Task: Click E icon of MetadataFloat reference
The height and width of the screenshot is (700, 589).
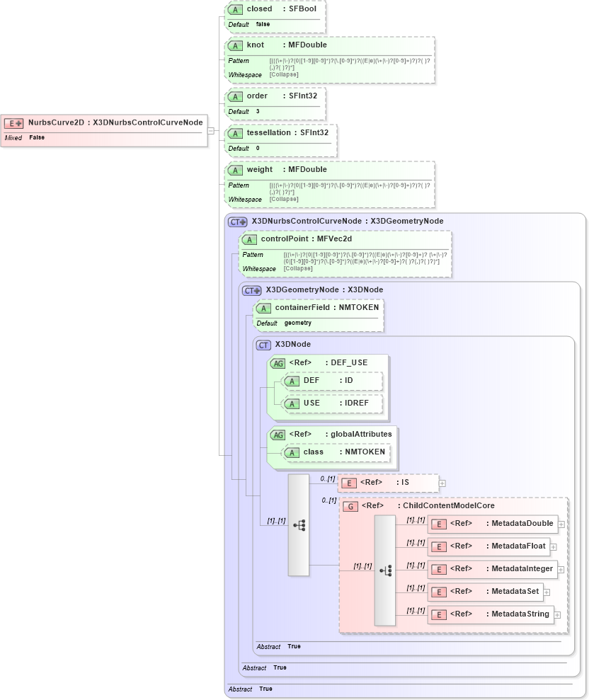Action: [439, 547]
